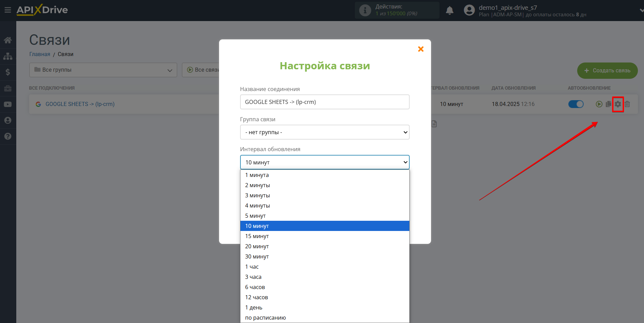Open the hamburger menu
This screenshot has height=323, width=644.
pyautogui.click(x=7, y=10)
